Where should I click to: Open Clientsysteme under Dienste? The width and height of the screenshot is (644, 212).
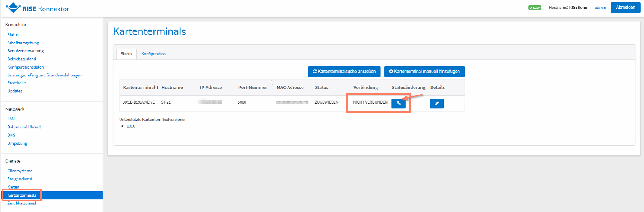click(20, 171)
